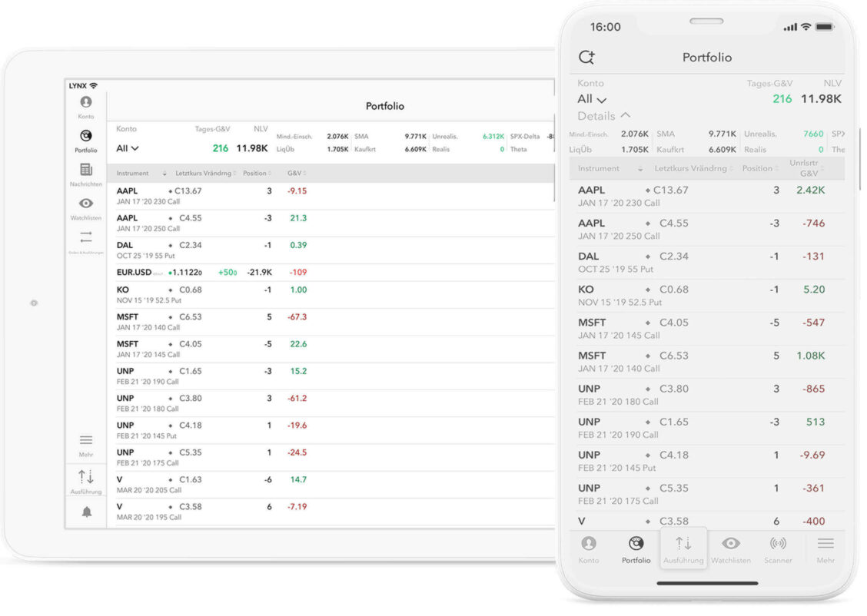867x616 pixels.
Task: Collapse the Details section on phone
Action: (604, 116)
